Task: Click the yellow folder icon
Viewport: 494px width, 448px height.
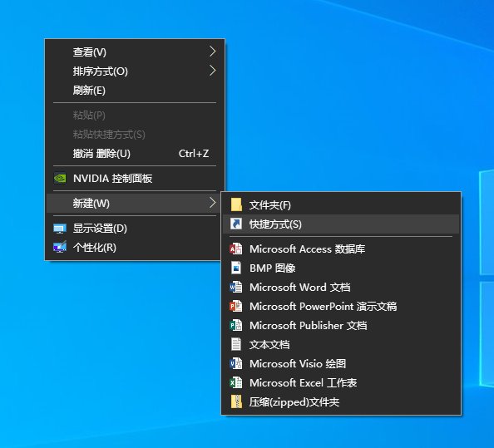Action: pos(236,205)
